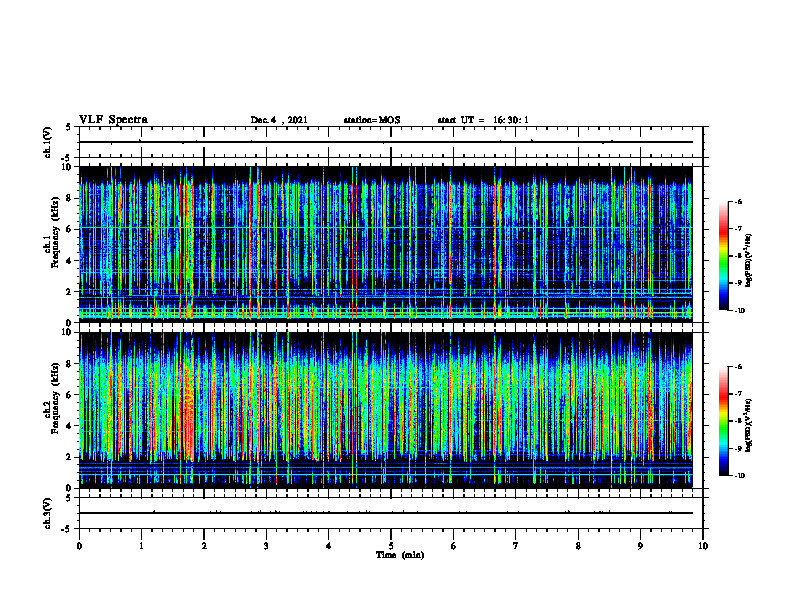Click the "ch.3(V)" waveform axis label

[x=48, y=513]
